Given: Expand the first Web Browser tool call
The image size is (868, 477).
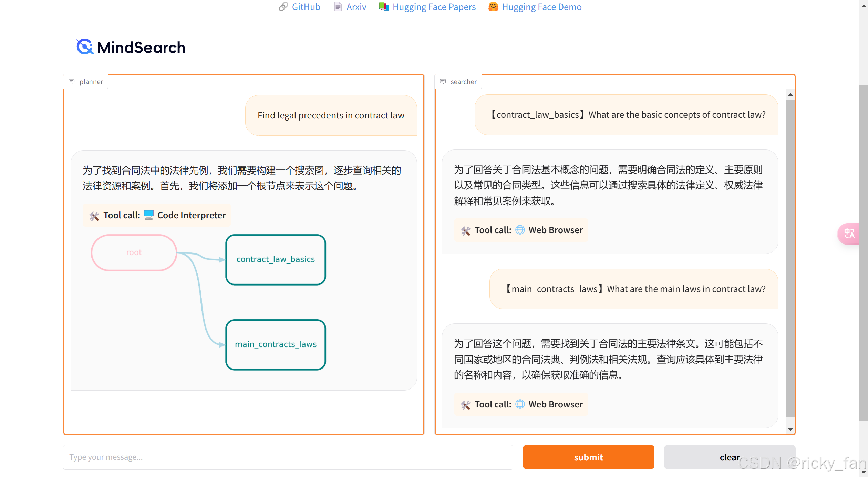Looking at the screenshot, I should (521, 230).
